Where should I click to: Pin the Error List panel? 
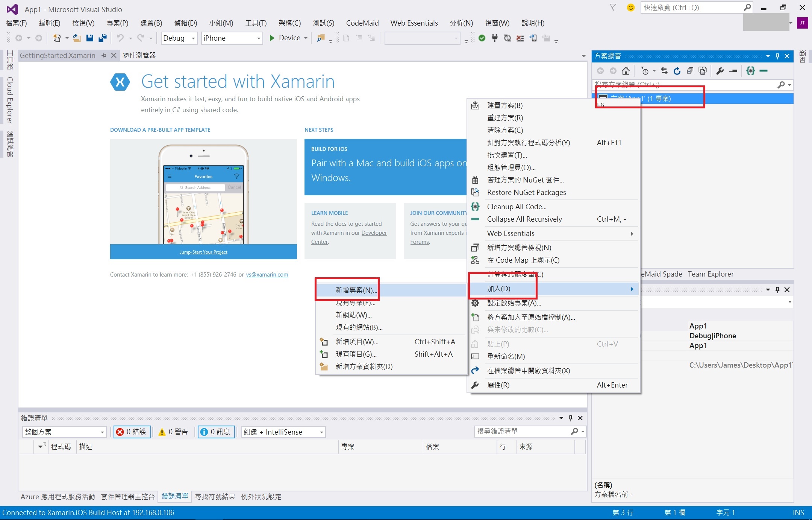(571, 418)
